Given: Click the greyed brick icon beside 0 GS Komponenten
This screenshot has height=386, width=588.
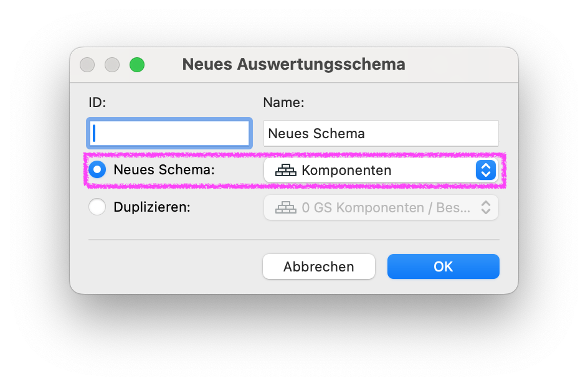Looking at the screenshot, I should [x=286, y=207].
